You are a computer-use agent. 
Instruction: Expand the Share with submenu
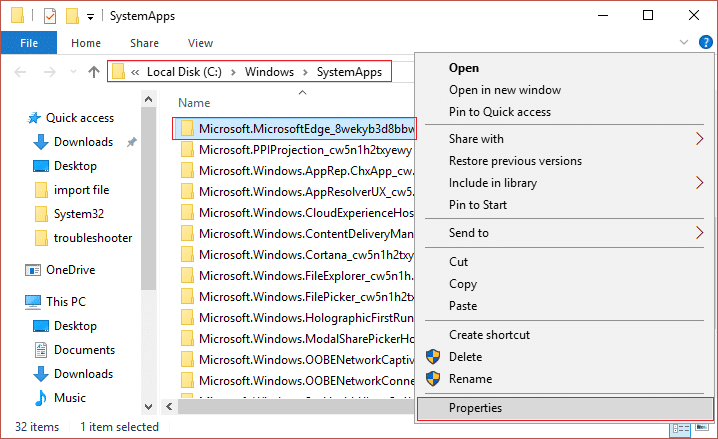point(564,139)
